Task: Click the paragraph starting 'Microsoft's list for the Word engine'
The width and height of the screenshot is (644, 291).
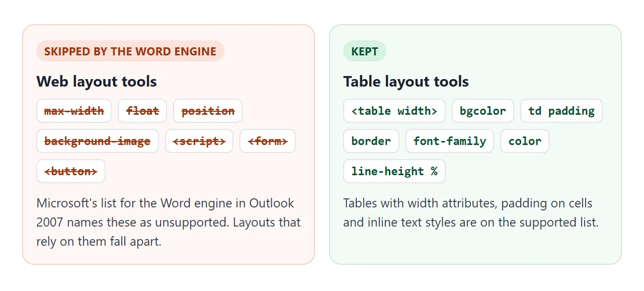Action: click(169, 222)
